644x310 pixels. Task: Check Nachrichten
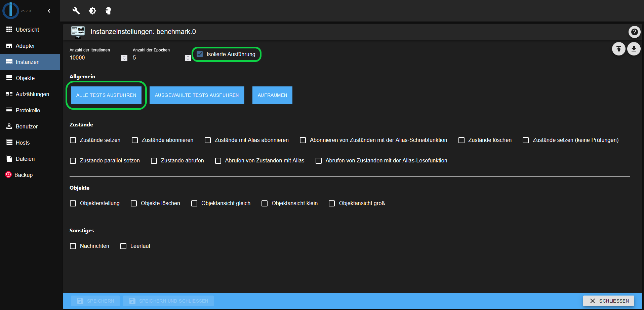point(73,246)
